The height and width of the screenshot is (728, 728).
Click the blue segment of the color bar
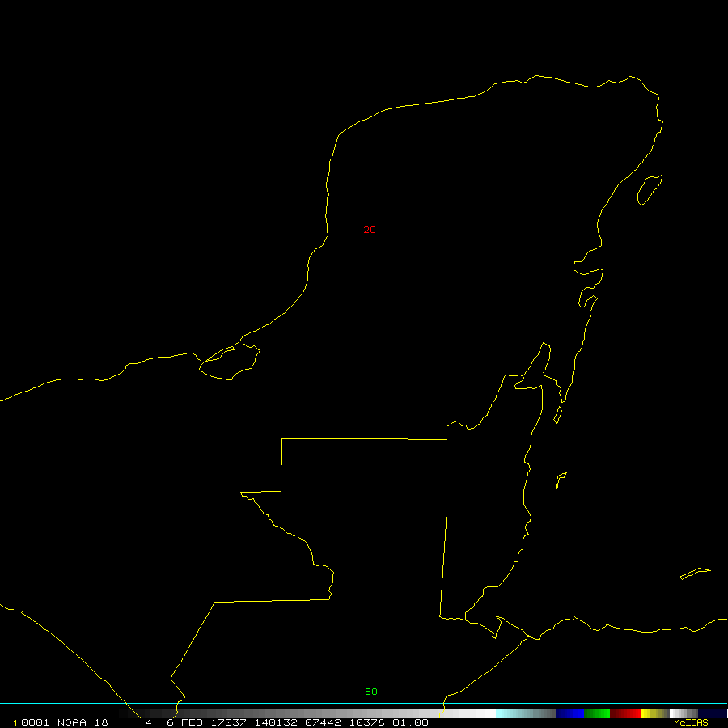(x=570, y=713)
